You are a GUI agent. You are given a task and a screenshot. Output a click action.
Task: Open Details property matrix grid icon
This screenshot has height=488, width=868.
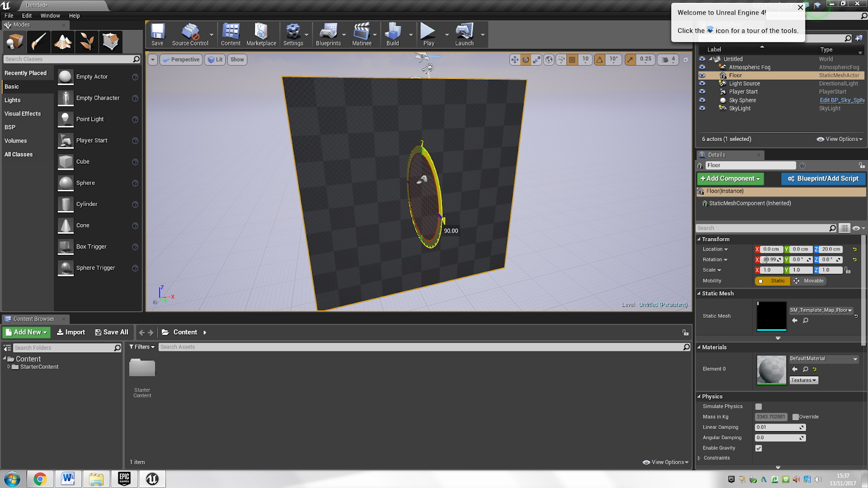pos(845,228)
